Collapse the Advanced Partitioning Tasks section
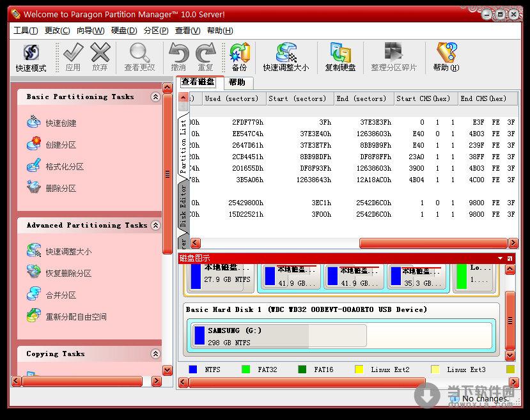 [155, 226]
